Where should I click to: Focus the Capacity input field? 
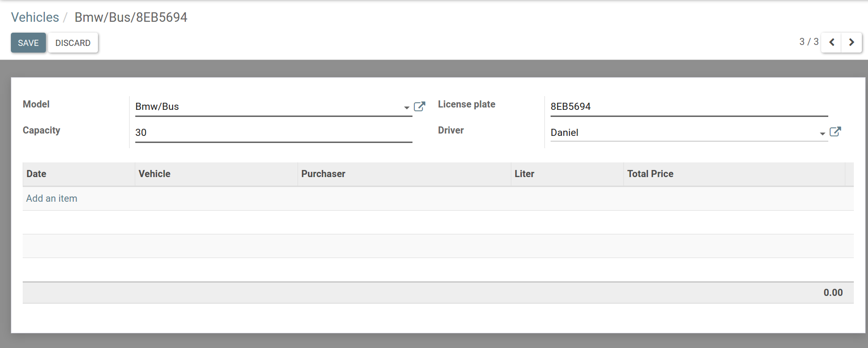(x=273, y=133)
